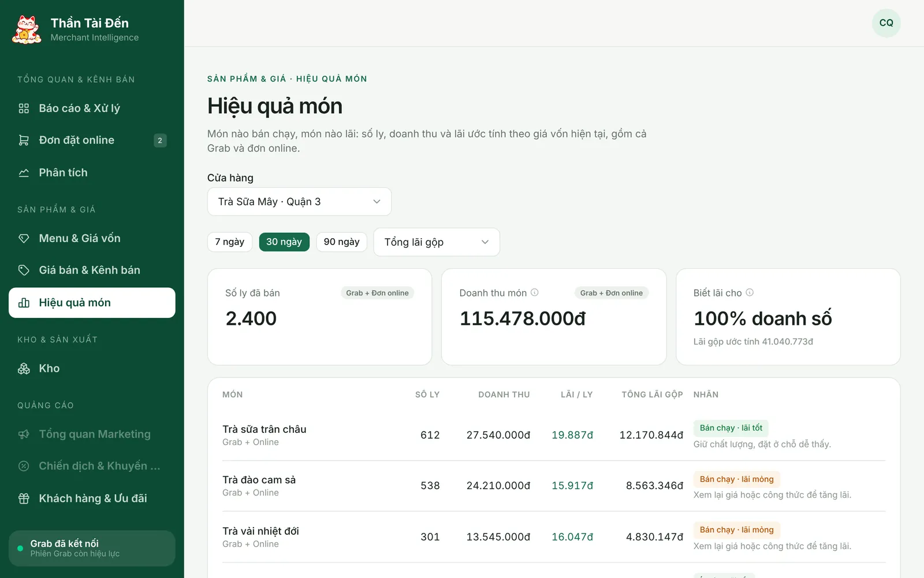Viewport: 924px width, 578px height.
Task: Open Khách hàng & Ưu đãi
Action: pos(92,498)
